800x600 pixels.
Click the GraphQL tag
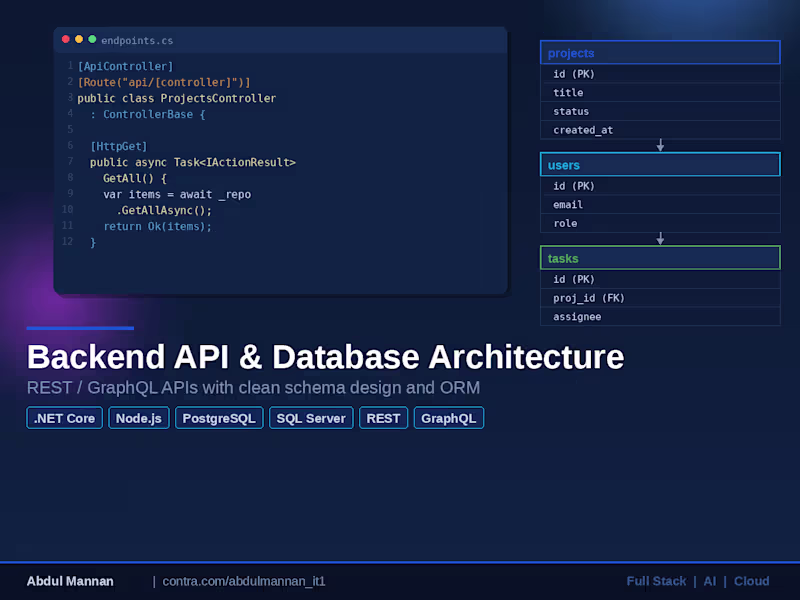[449, 418]
